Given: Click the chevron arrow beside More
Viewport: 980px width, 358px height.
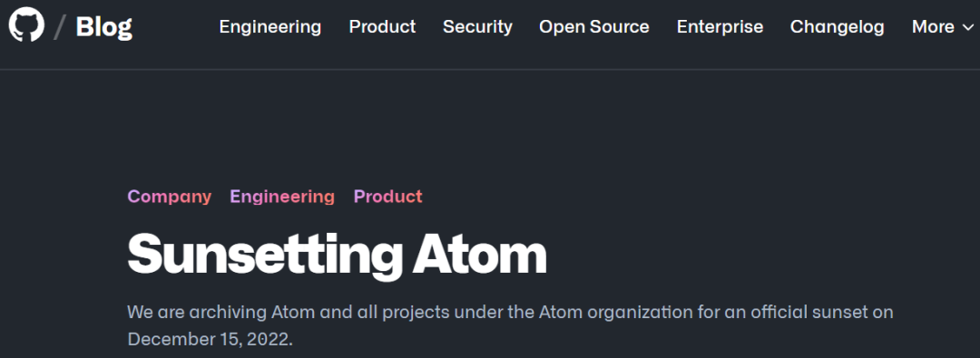Looking at the screenshot, I should (968, 27).
